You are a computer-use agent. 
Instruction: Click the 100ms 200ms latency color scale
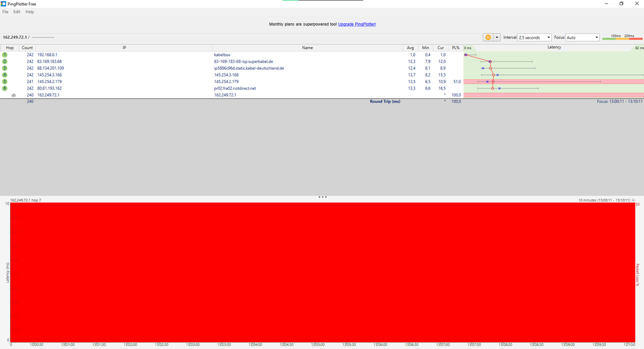coord(622,37)
